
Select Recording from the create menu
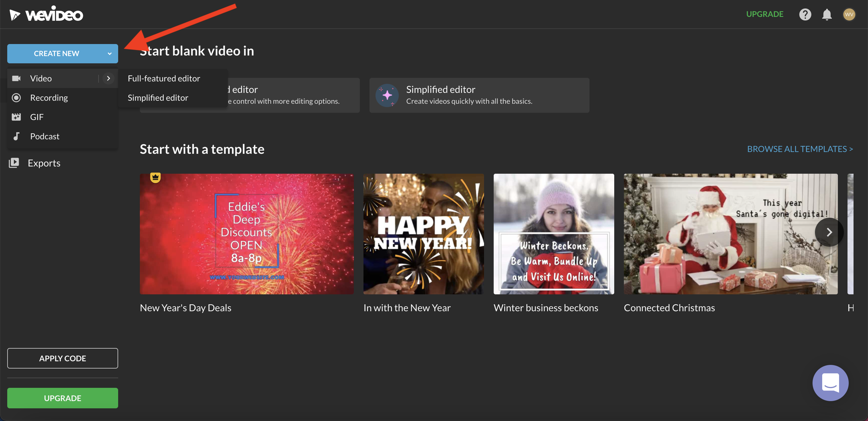tap(63, 98)
